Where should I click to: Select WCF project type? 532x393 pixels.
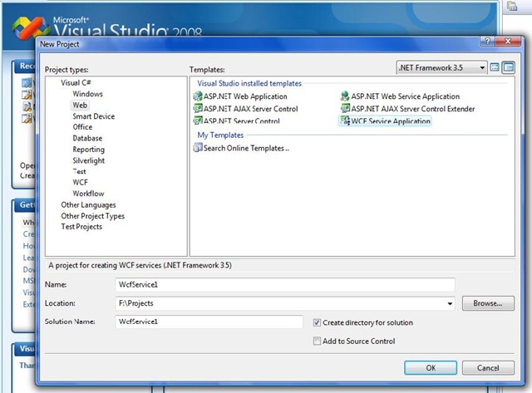click(x=80, y=183)
